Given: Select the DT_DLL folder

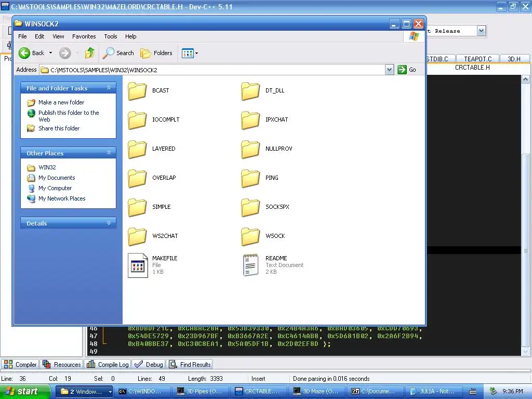Looking at the screenshot, I should 250,91.
